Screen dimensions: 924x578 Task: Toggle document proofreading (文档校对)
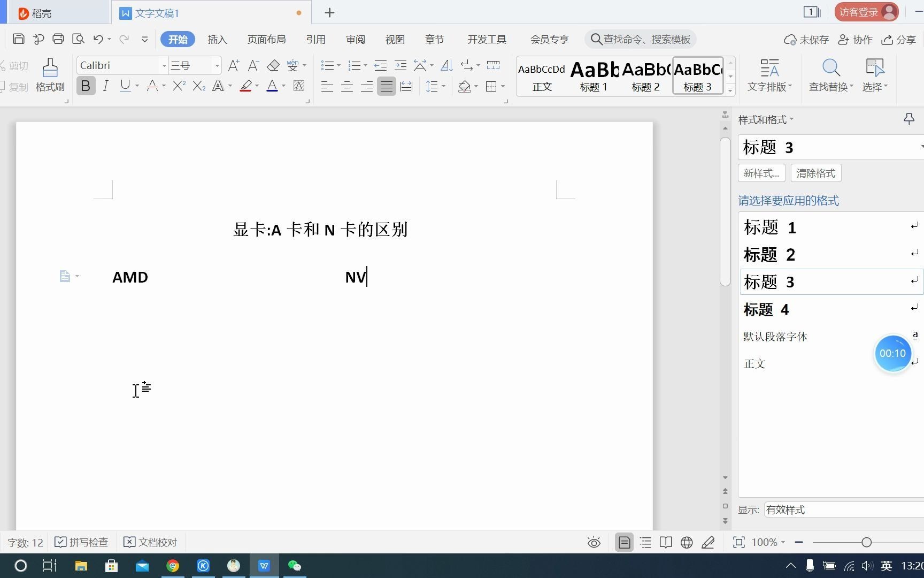[150, 542]
